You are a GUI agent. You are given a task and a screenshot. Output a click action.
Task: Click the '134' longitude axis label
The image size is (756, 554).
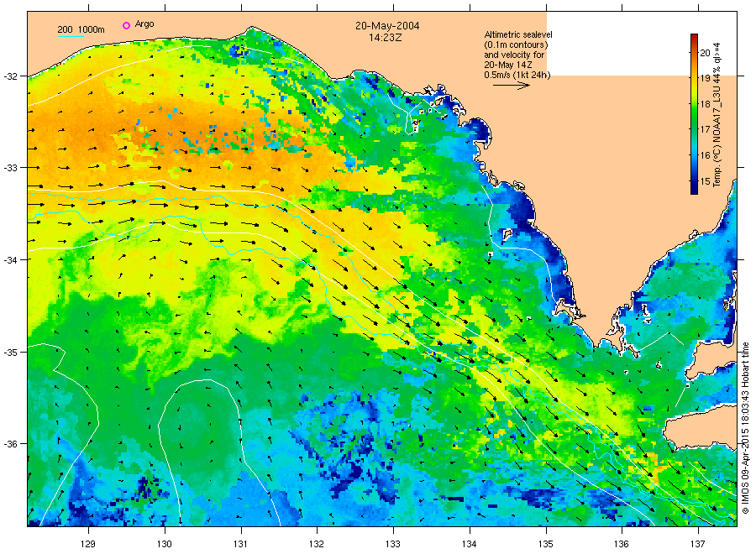(469, 544)
